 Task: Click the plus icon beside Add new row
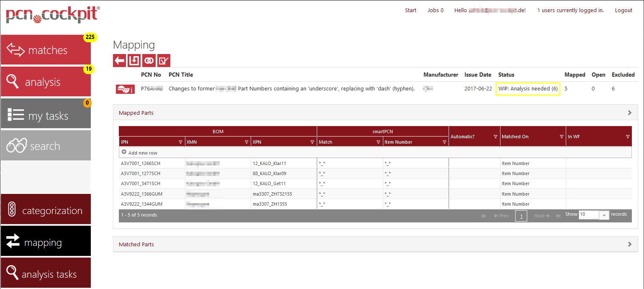tap(124, 152)
